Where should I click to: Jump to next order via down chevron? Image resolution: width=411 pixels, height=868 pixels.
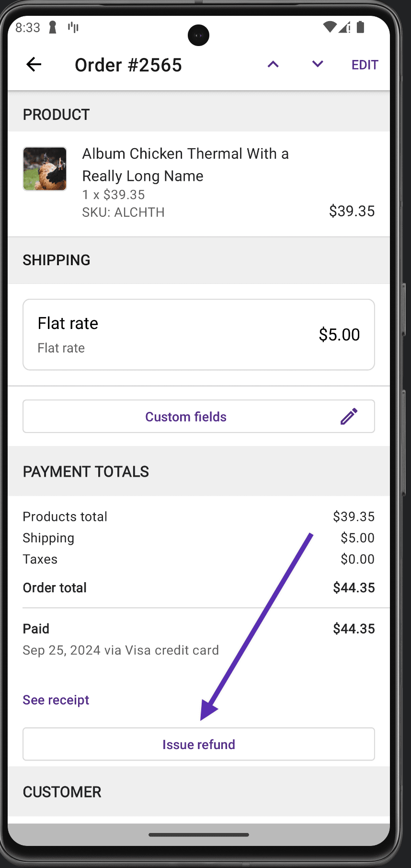317,64
